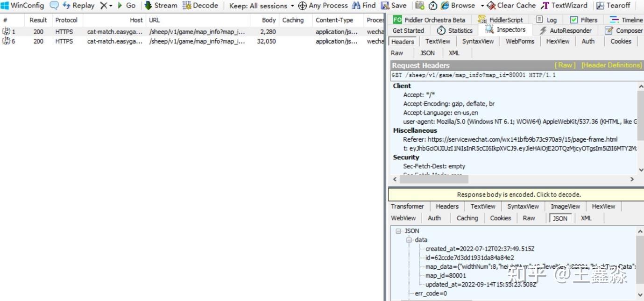Toggle Stream mode in toolbar

click(161, 6)
